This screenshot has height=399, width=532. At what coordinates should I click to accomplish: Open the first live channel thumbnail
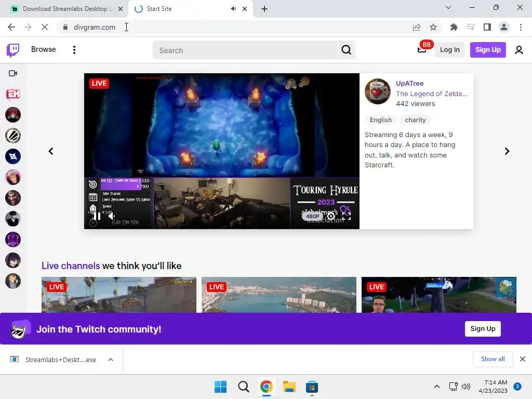119,295
